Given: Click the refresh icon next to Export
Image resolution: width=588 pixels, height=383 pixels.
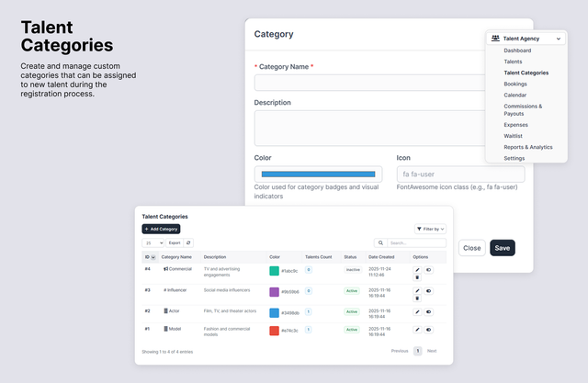Looking at the screenshot, I should [x=188, y=242].
